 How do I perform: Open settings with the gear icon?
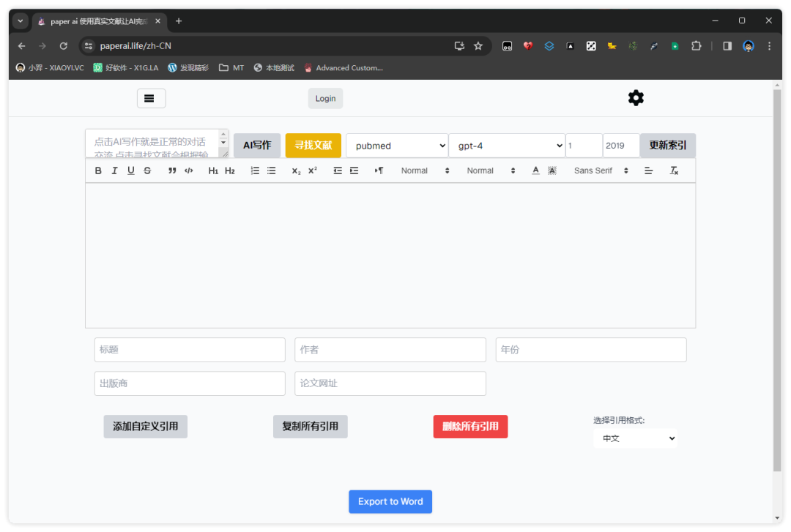coord(636,98)
